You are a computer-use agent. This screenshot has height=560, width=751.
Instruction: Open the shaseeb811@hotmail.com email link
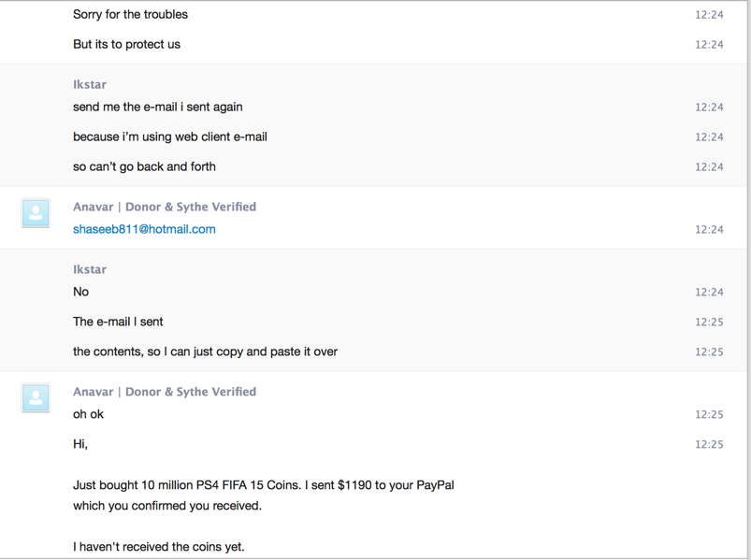point(144,229)
